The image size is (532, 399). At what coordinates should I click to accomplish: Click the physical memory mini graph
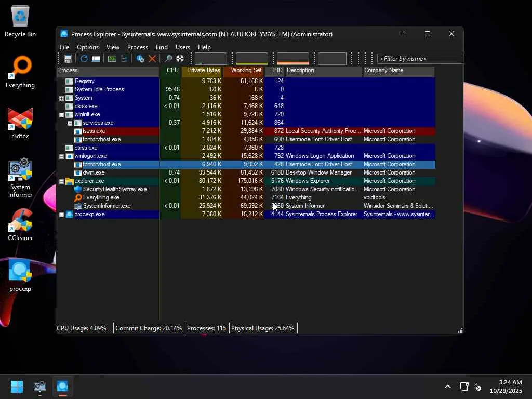point(293,58)
